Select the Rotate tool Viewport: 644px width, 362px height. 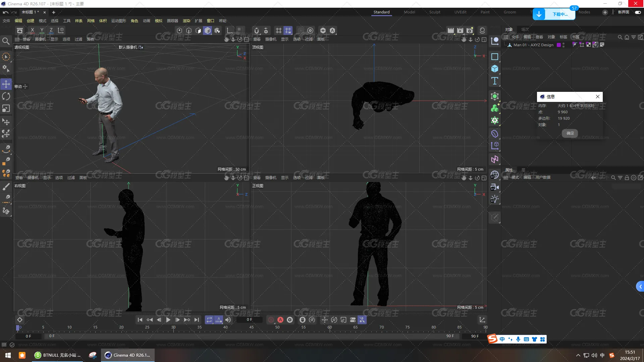tap(6, 97)
